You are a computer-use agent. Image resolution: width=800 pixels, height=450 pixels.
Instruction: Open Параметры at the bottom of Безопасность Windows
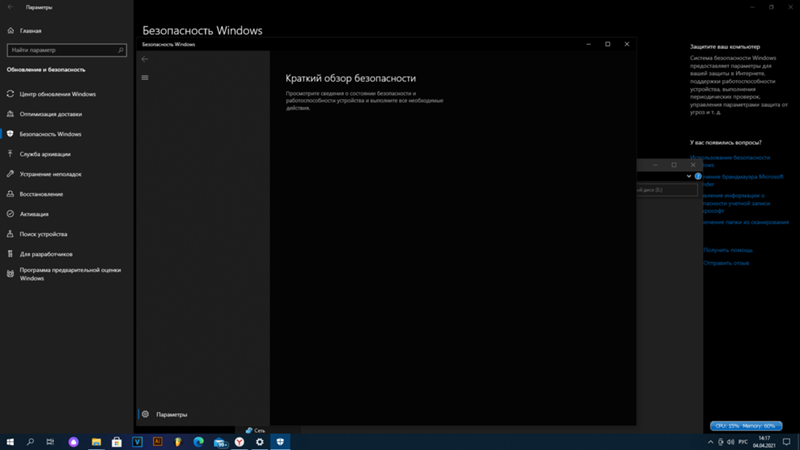click(x=171, y=414)
